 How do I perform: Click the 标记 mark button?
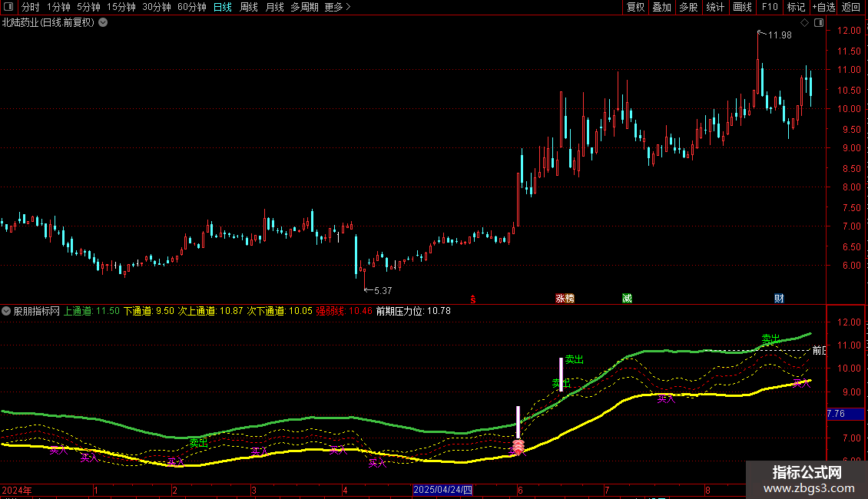(x=796, y=7)
